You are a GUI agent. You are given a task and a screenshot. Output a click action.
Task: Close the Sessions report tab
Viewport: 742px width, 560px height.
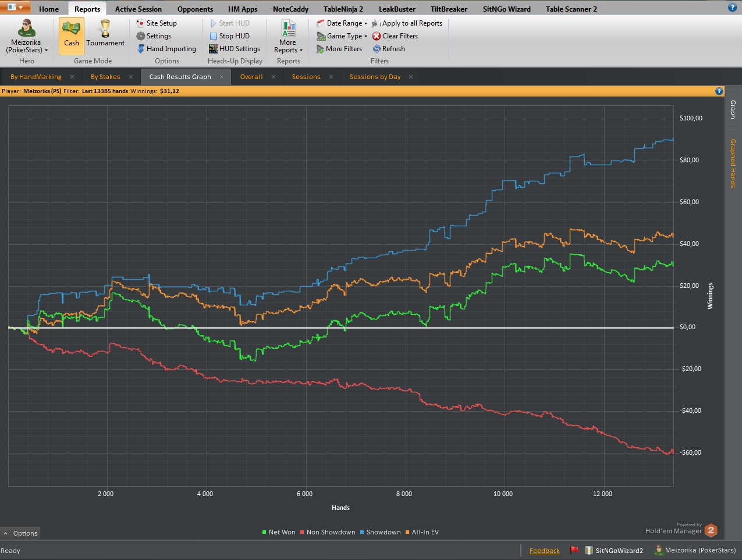331,77
